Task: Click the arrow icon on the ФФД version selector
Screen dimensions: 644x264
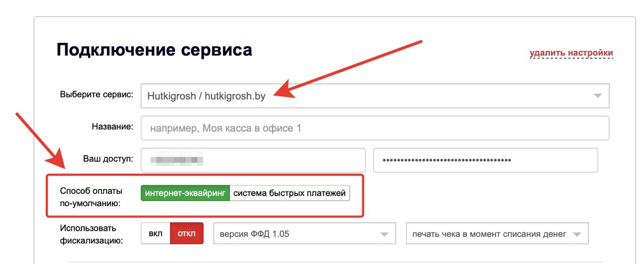Action: (x=384, y=234)
